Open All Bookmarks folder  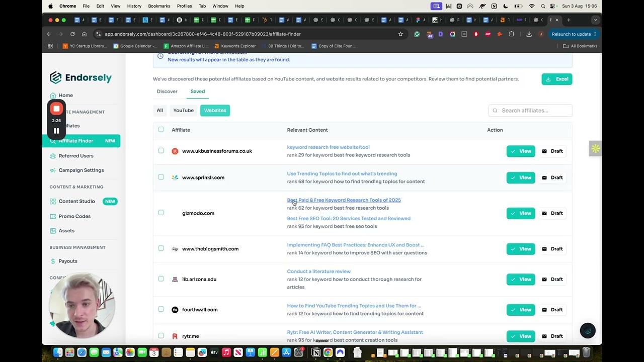click(580, 46)
